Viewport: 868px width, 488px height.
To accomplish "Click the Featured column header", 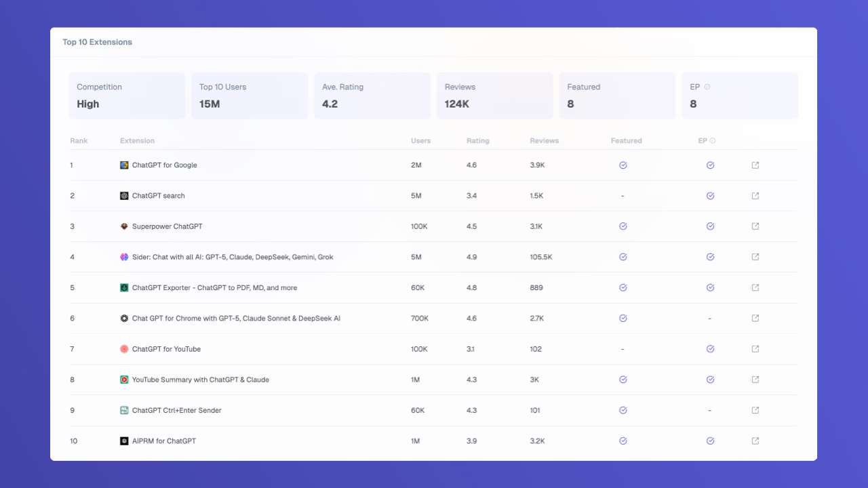I will (627, 141).
